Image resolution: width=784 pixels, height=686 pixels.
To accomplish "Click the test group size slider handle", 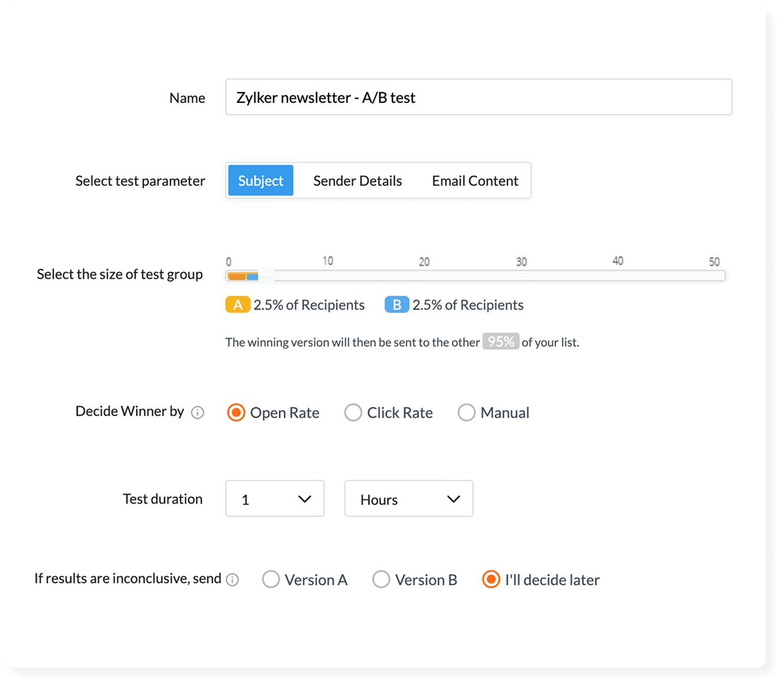I will pyautogui.click(x=266, y=276).
